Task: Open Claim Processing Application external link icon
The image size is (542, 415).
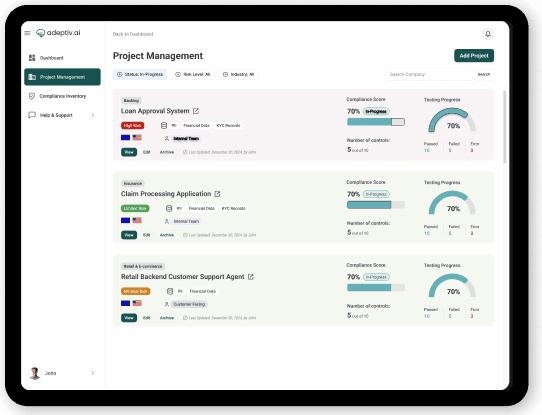Action: 217,194
